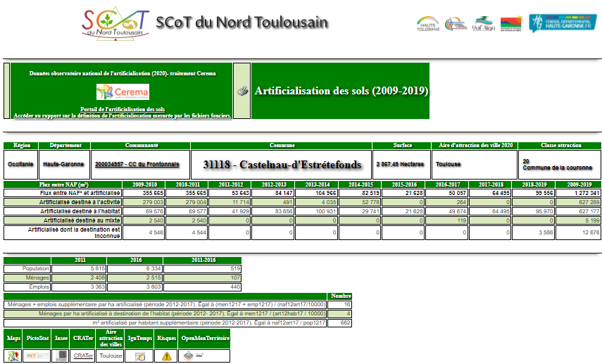Click the 2 867,49 Hectares surface cell
This screenshot has height=364, width=602.
coord(401,165)
